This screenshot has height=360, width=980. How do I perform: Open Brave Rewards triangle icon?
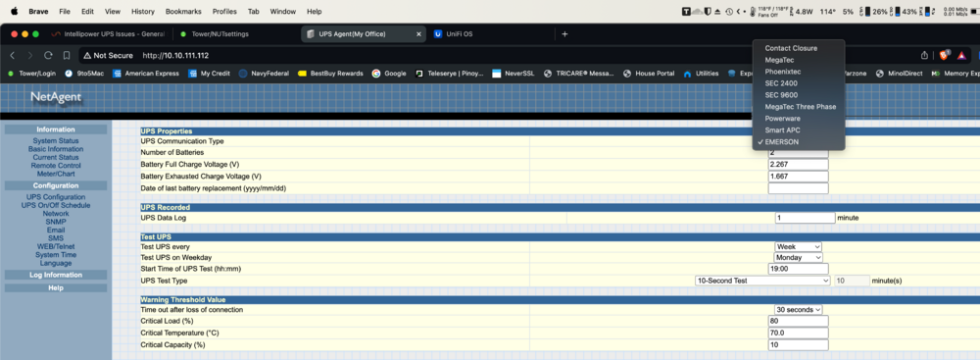pos(962,55)
